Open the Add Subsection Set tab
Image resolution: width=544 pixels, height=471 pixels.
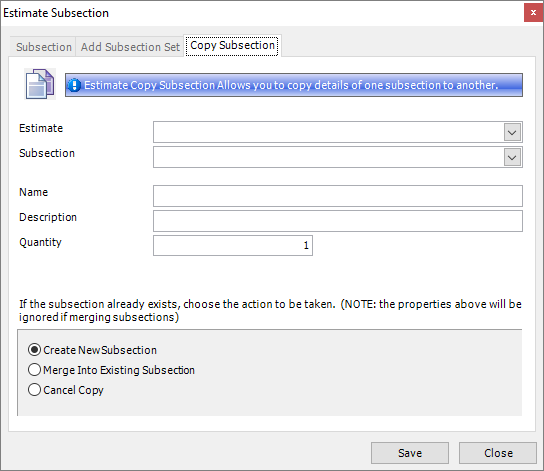pyautogui.click(x=130, y=47)
